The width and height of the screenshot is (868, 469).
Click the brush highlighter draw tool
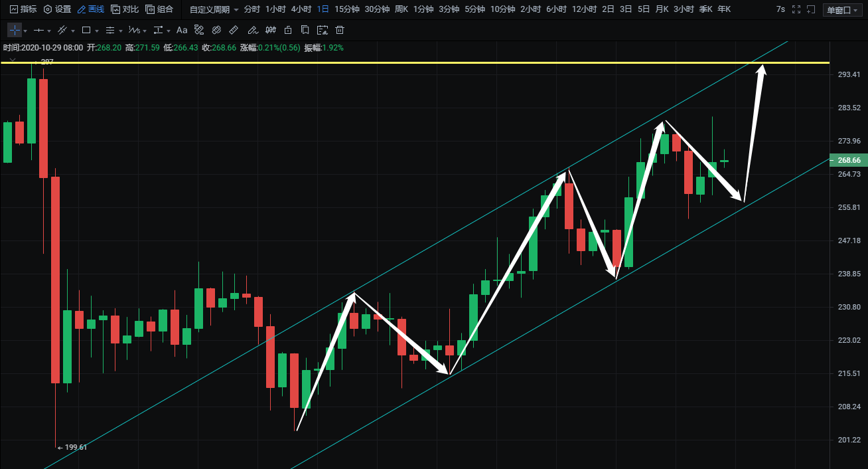coord(252,31)
